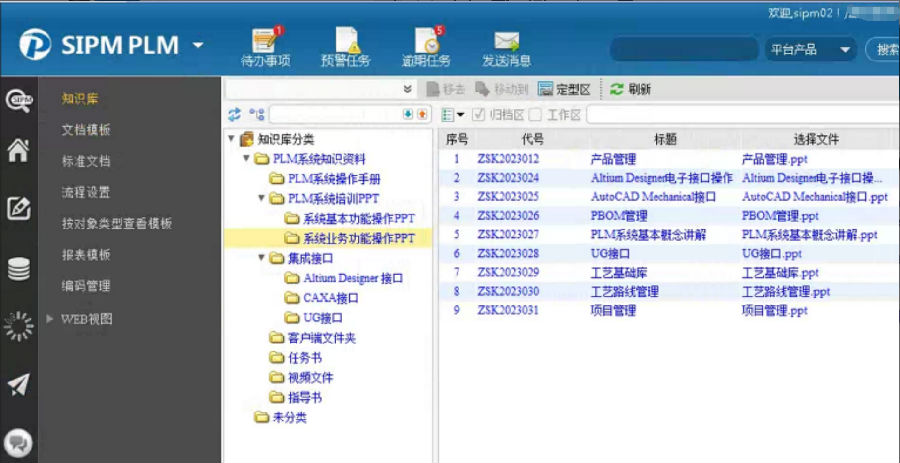Viewport: 900px width, 463px height.
Task: Open the 项目管理.ppt file link
Action: click(774, 310)
